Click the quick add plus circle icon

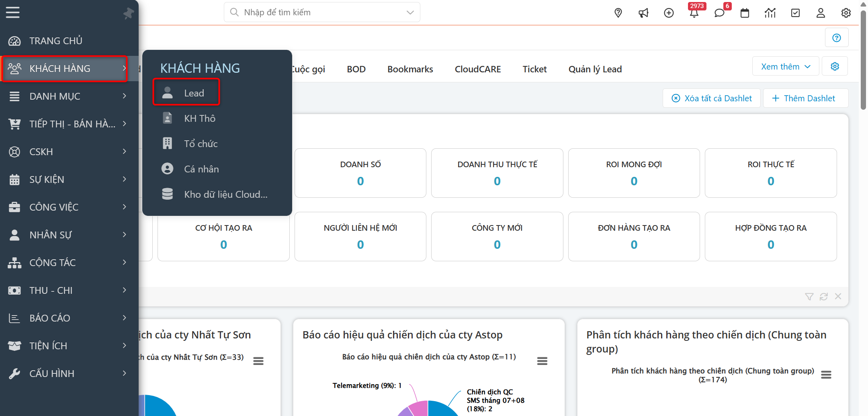(669, 13)
